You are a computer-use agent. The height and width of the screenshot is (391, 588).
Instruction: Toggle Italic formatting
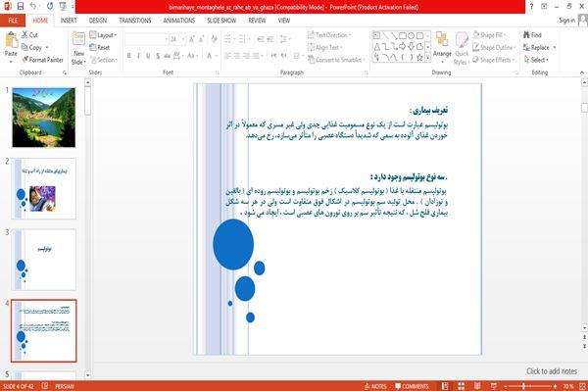(138, 56)
